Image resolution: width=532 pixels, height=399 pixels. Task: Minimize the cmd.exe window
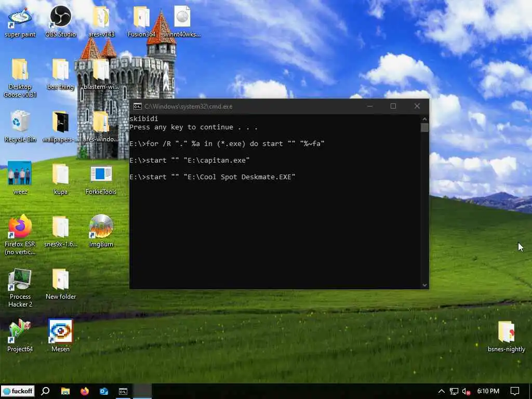click(x=370, y=106)
